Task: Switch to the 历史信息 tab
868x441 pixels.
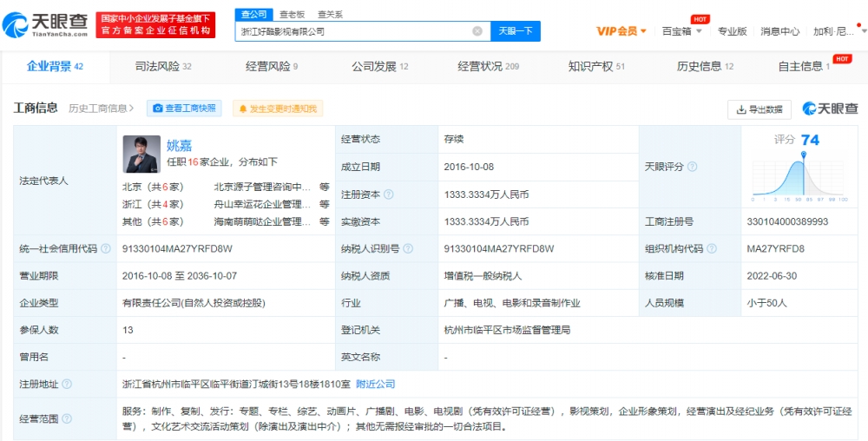Action: click(705, 67)
